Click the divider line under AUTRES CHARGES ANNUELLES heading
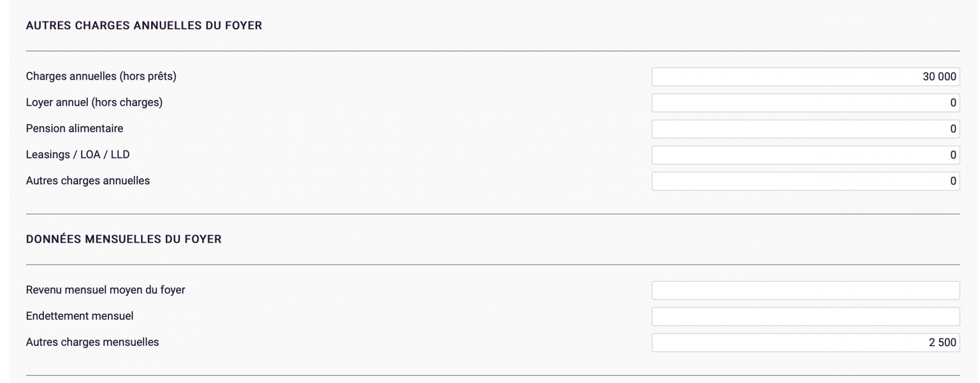 point(493,51)
